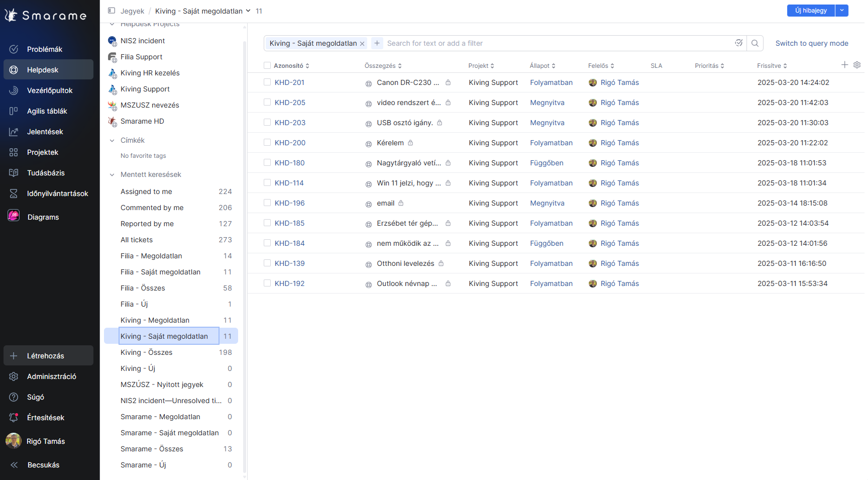868x480 pixels.
Task: Open table settings gear icon
Action: click(857, 65)
